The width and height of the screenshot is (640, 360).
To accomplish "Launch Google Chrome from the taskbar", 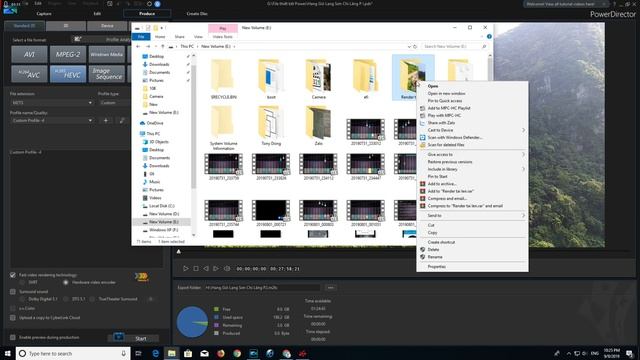I will click(237, 353).
